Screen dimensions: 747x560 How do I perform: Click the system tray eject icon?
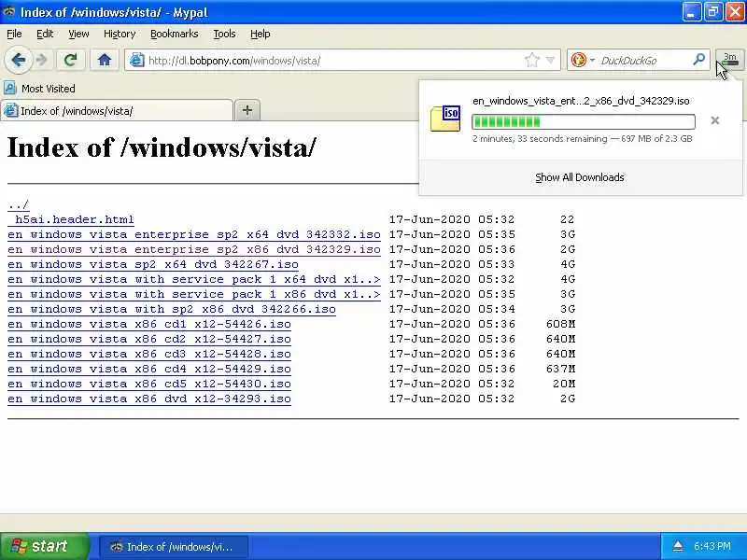pos(678,546)
